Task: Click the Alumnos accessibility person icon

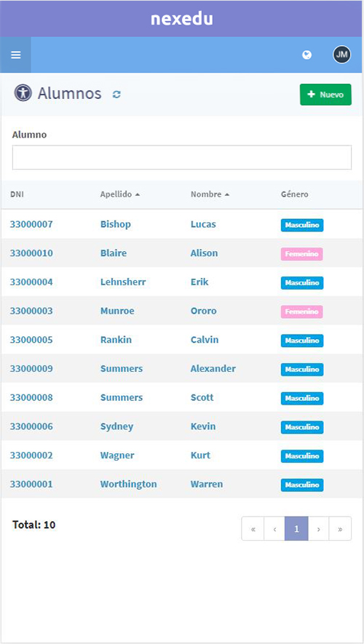Action: (23, 93)
